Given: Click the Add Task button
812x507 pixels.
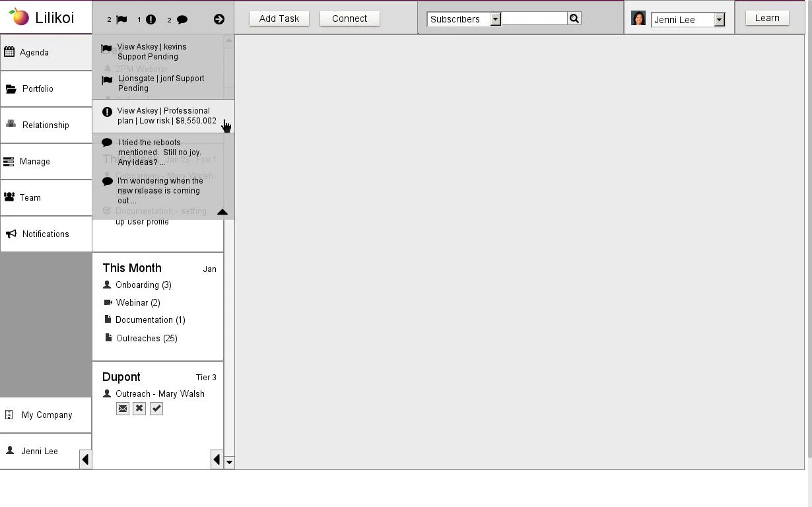Looking at the screenshot, I should point(279,18).
